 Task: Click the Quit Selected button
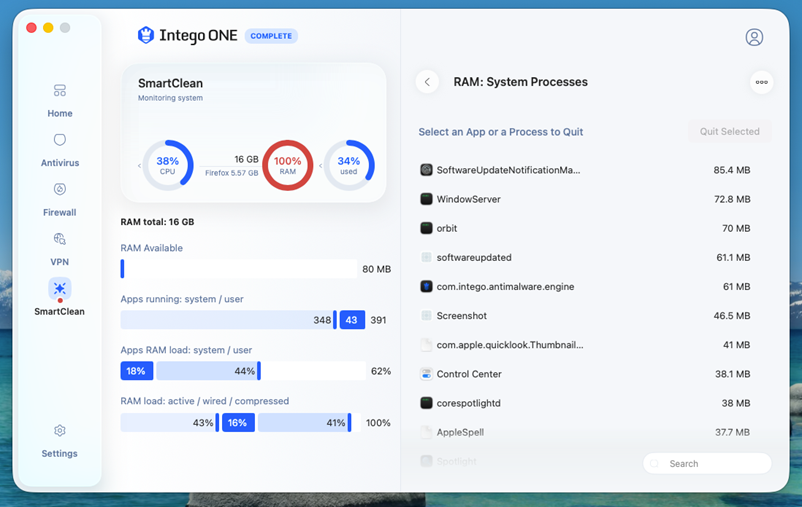pyautogui.click(x=729, y=131)
